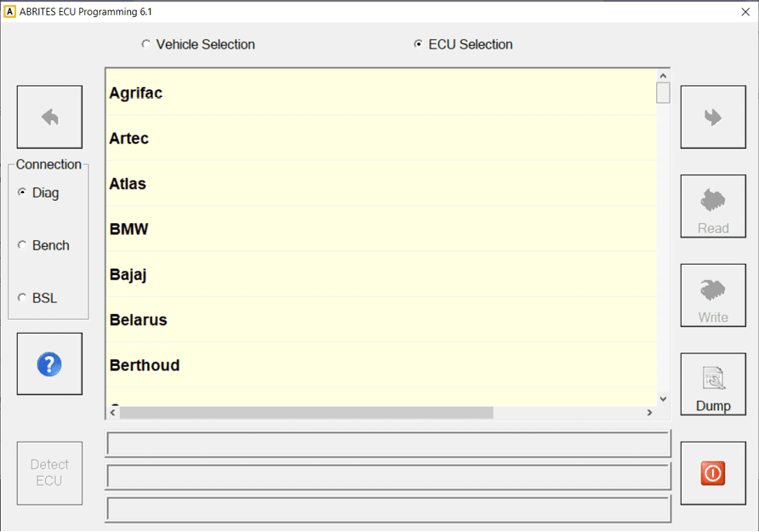This screenshot has width=759, height=532.
Task: Select BMW from the manufacturer list
Action: [128, 229]
